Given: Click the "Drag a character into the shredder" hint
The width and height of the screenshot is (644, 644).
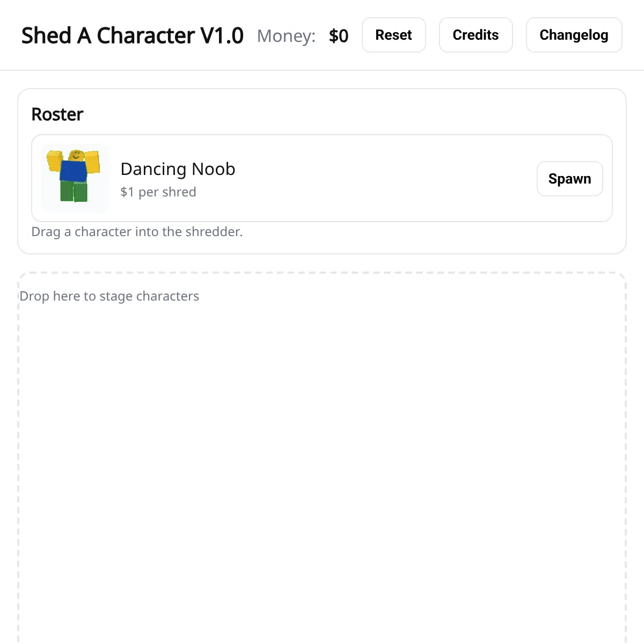Looking at the screenshot, I should 137,232.
